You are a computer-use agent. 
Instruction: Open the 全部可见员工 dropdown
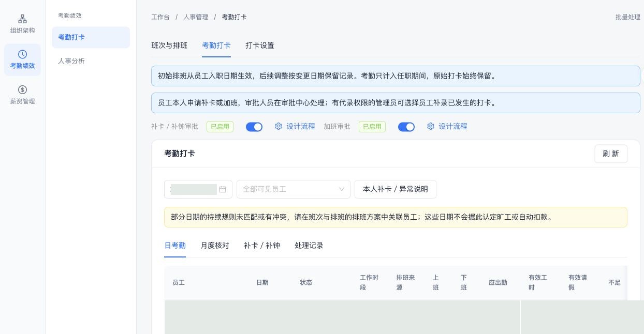(x=294, y=189)
